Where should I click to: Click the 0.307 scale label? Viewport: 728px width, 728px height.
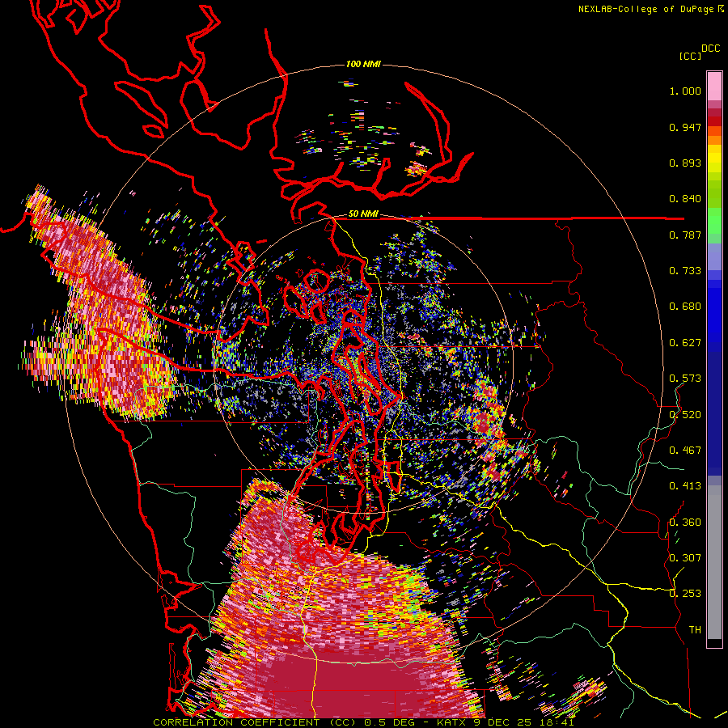(x=685, y=558)
